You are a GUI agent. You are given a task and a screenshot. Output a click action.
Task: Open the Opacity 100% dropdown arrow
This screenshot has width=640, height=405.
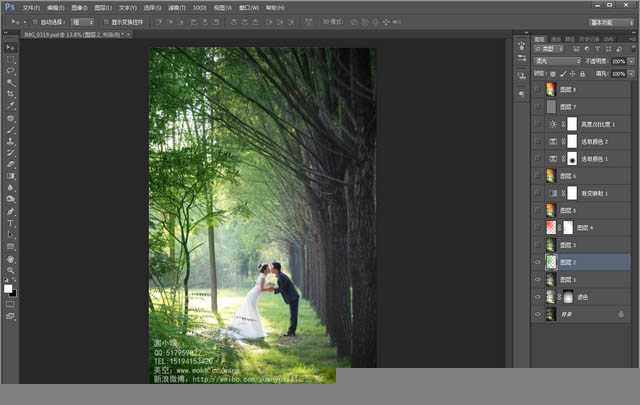[x=631, y=61]
